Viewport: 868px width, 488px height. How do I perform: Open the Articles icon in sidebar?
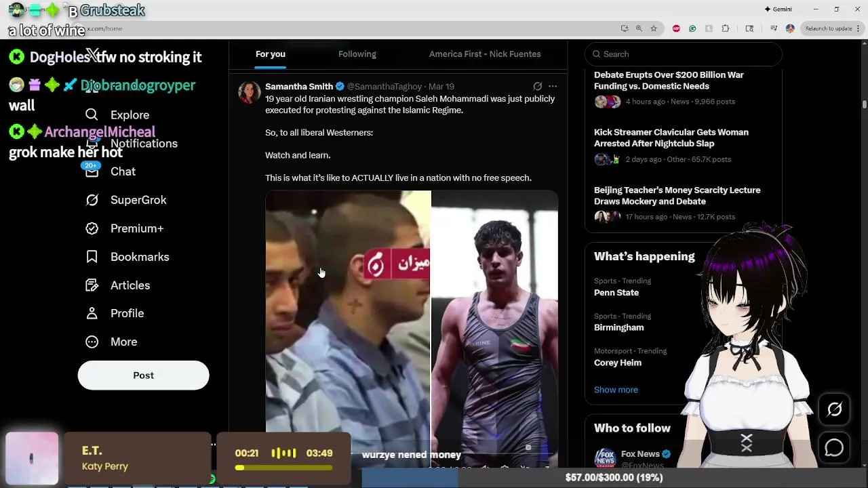(x=92, y=285)
